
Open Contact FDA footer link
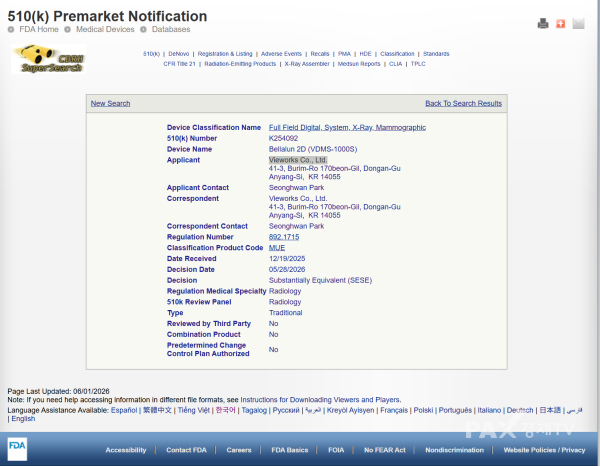point(186,450)
